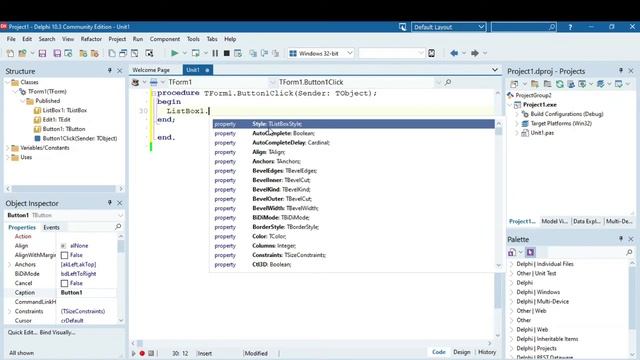Screen dimensions: 640x360
Task: Switch to the Welcome Page tab
Action: [151, 70]
